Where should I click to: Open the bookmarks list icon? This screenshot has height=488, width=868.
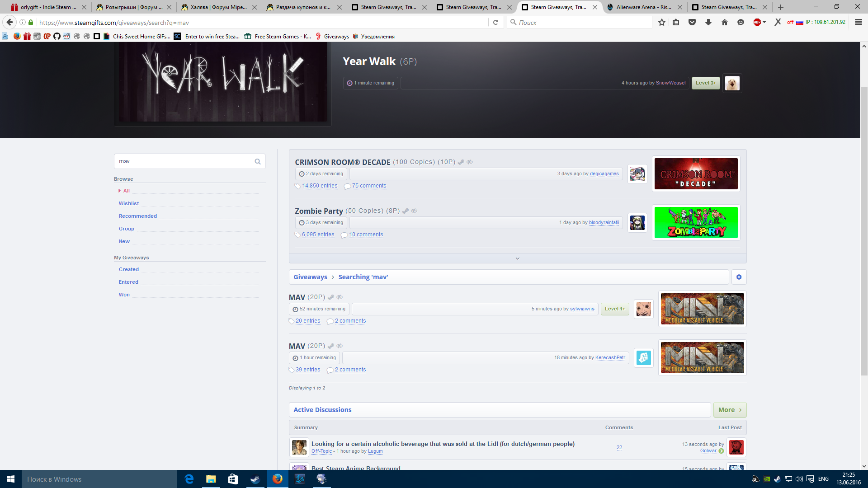point(676,22)
